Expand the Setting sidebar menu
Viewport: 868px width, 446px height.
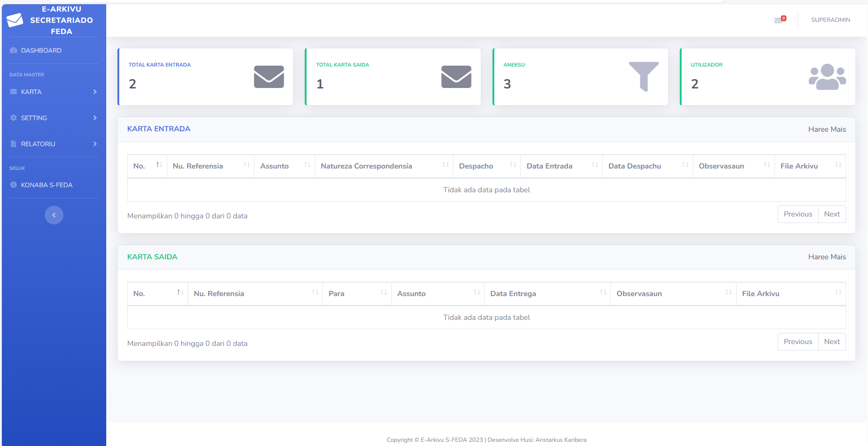tap(54, 118)
